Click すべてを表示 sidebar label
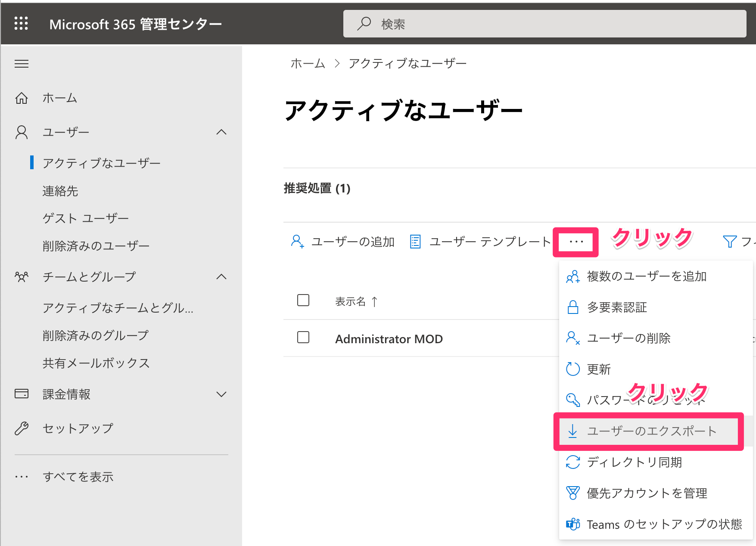The width and height of the screenshot is (756, 546). 78,477
